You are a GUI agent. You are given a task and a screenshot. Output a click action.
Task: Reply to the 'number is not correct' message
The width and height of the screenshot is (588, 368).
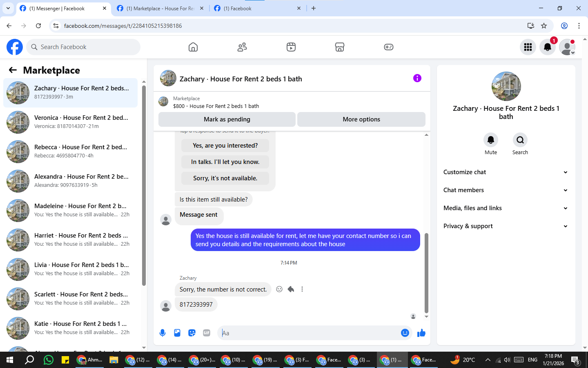[x=291, y=289]
